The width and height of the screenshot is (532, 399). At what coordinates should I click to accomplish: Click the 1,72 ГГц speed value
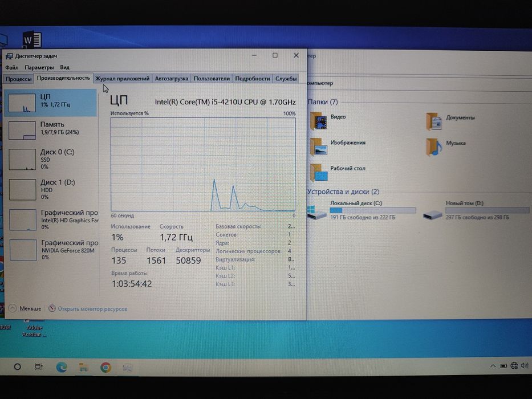click(176, 237)
